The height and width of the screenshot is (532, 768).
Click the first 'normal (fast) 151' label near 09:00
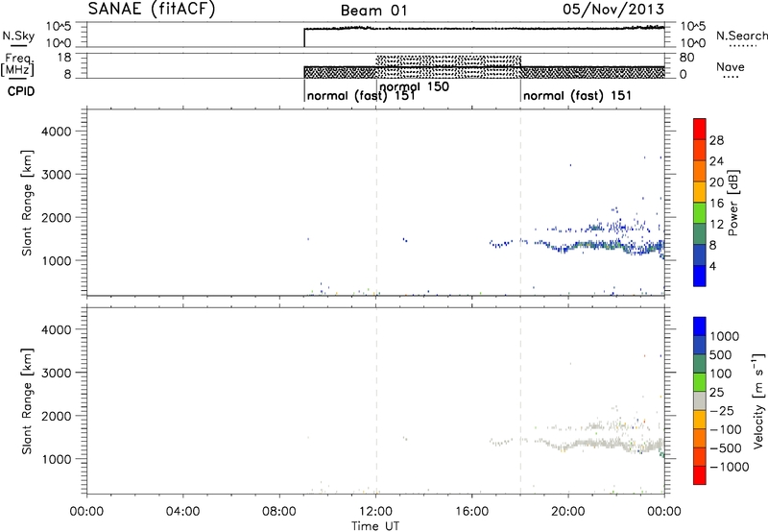coord(361,95)
